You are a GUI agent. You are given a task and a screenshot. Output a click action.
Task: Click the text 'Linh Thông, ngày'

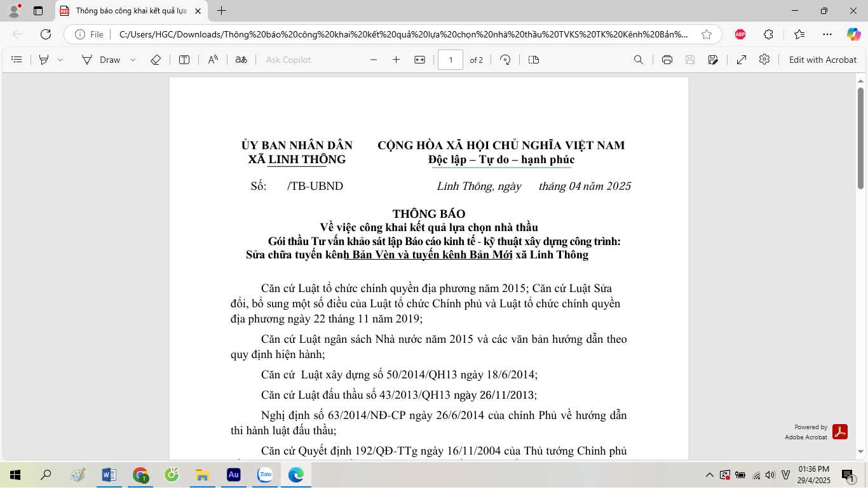[479, 186]
